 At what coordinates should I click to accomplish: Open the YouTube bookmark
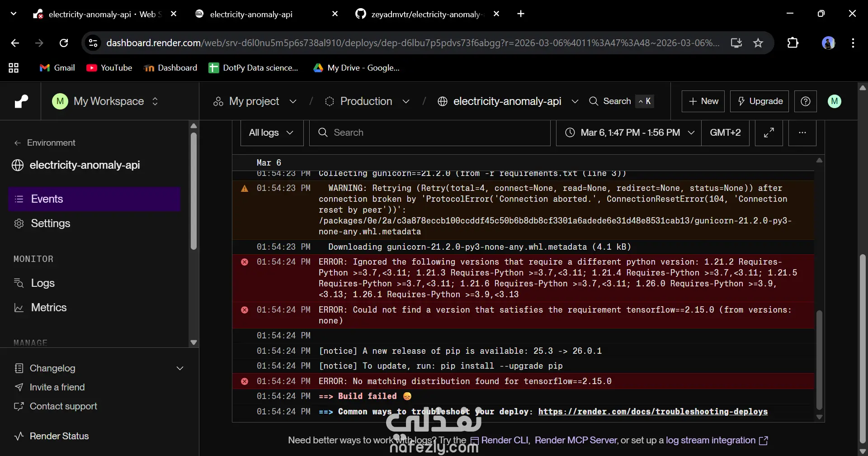tap(109, 68)
